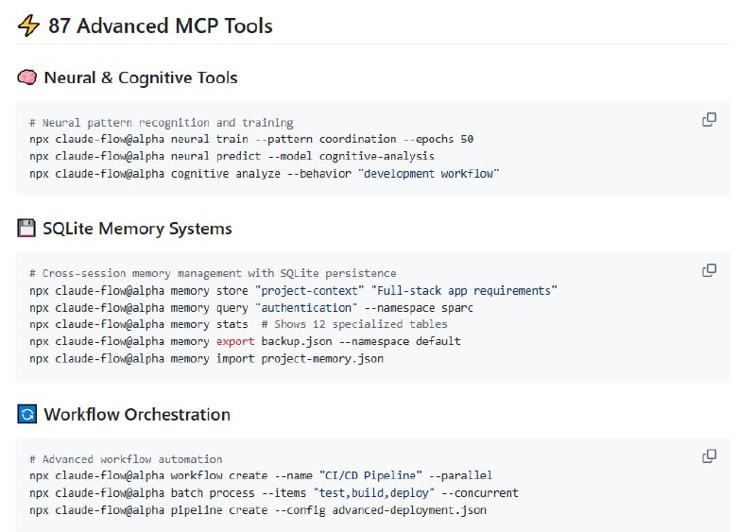Click the neural train command line
756x532 pixels.
(251, 139)
